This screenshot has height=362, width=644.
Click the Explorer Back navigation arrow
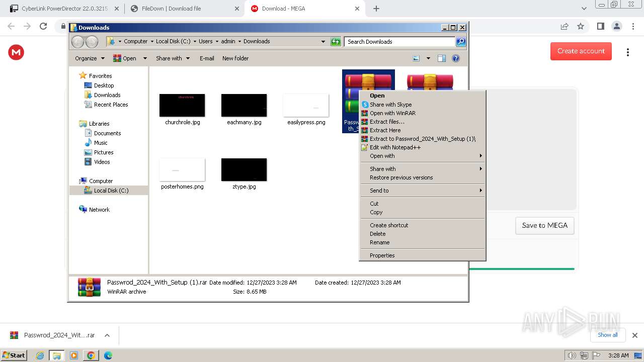tap(77, 42)
